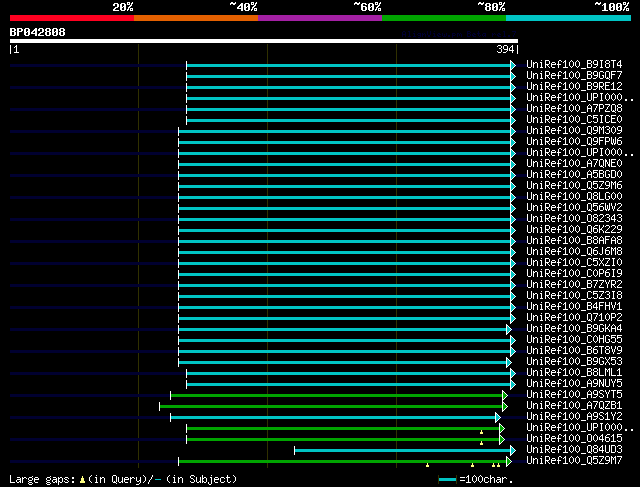Click the arrowhead ending the UniRef100_B9GX53 bar

509,362
